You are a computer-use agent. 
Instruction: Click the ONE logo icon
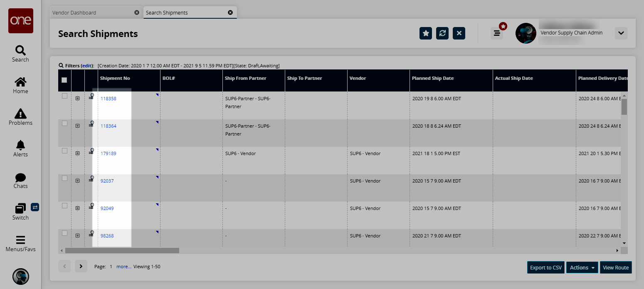click(21, 21)
